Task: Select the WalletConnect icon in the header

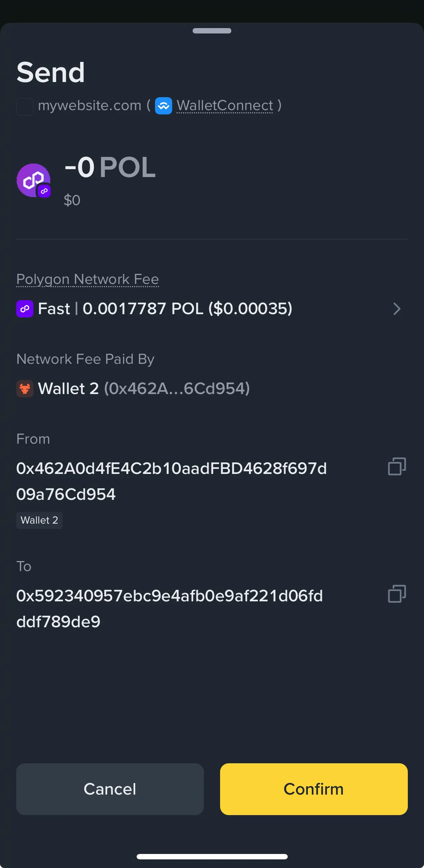Action: click(x=164, y=106)
